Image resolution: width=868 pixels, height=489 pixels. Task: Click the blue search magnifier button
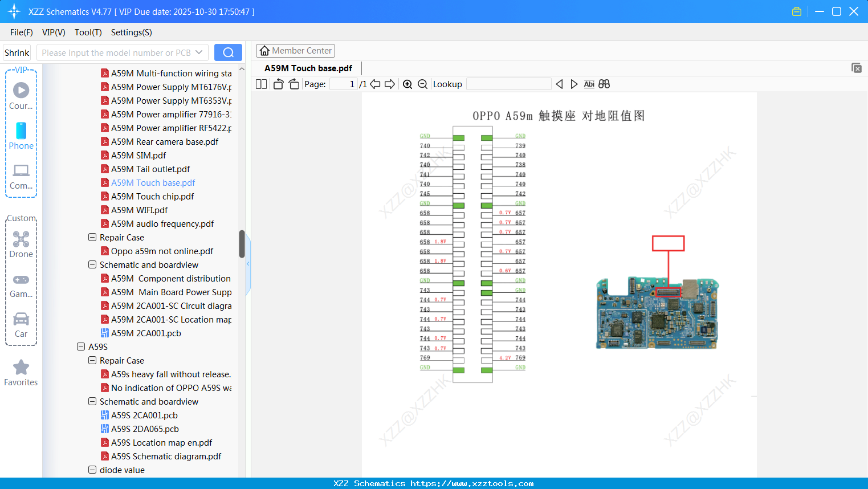[x=228, y=52]
